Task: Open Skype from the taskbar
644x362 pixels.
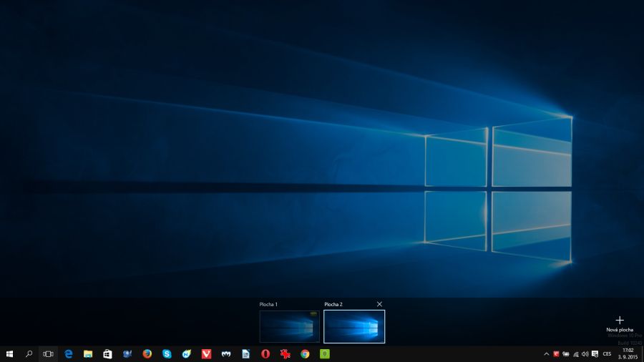Action: [167, 354]
